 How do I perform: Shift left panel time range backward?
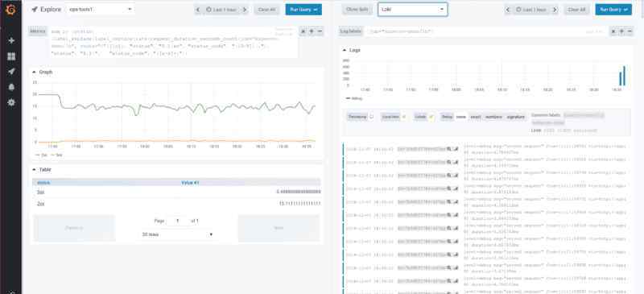pos(198,10)
